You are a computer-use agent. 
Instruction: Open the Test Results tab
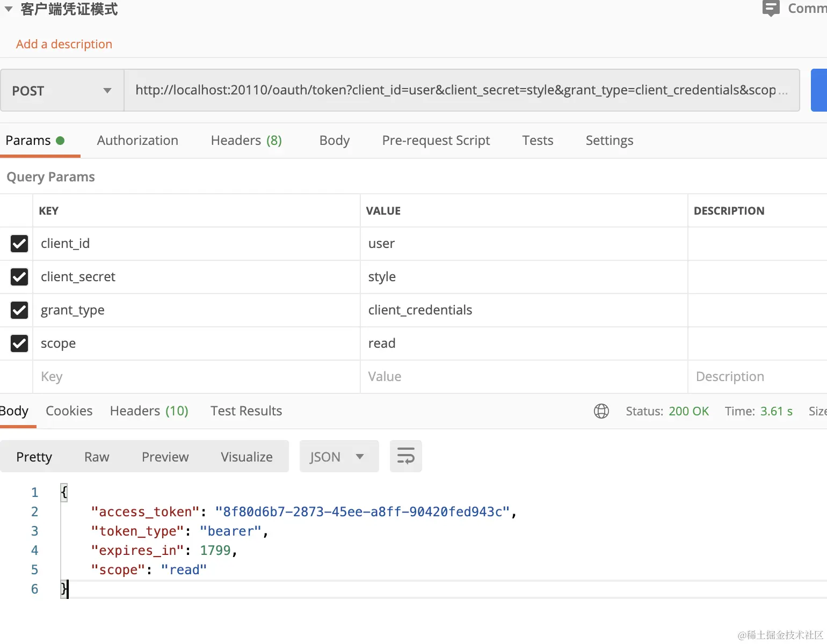click(x=246, y=411)
